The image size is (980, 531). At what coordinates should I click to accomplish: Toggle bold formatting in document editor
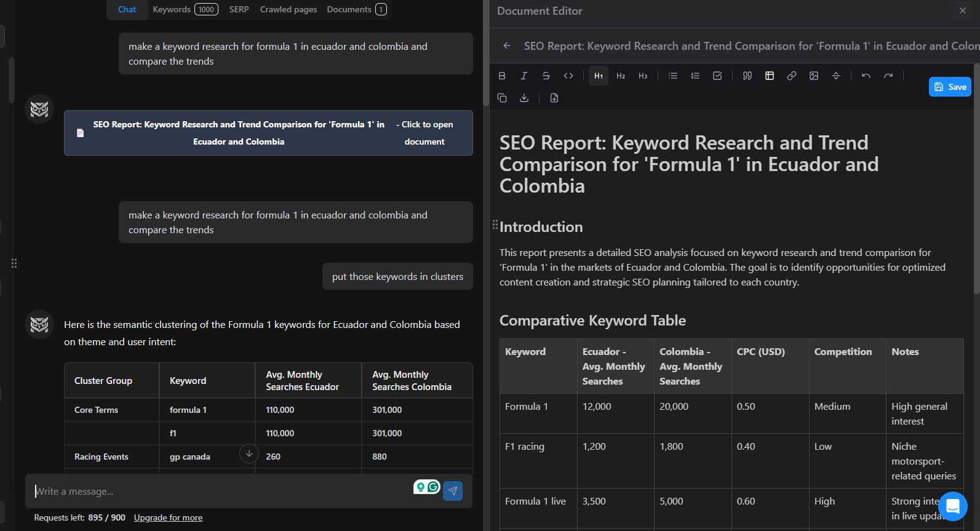(502, 76)
